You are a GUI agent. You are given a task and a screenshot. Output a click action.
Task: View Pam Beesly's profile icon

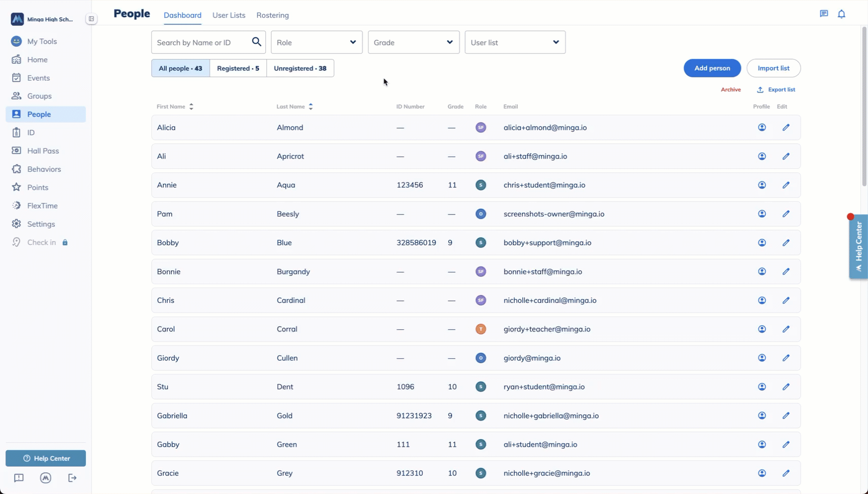pos(762,214)
